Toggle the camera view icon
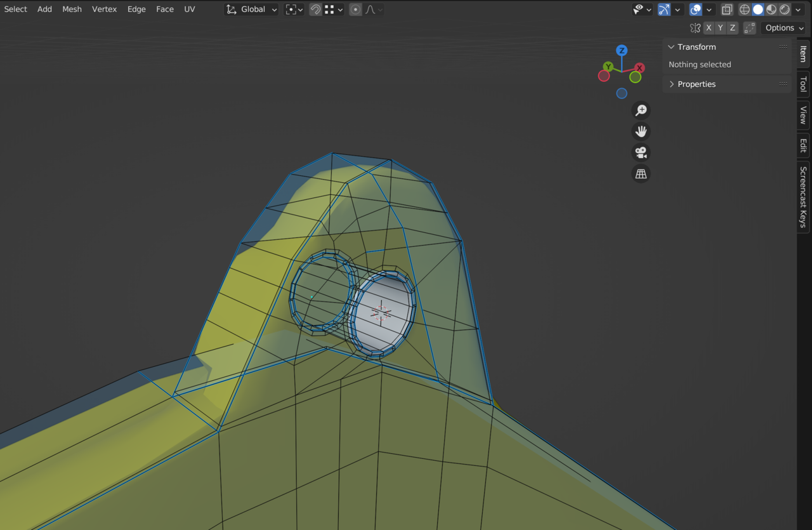This screenshot has height=530, width=812. click(641, 152)
